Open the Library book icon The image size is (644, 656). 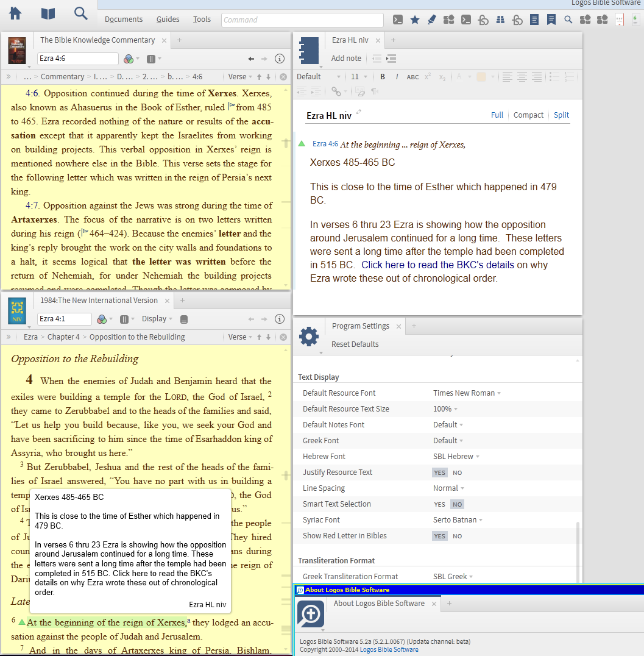click(48, 14)
